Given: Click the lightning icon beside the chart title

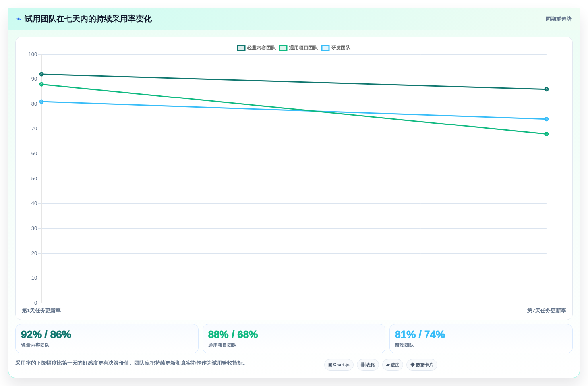Looking at the screenshot, I should click(19, 19).
